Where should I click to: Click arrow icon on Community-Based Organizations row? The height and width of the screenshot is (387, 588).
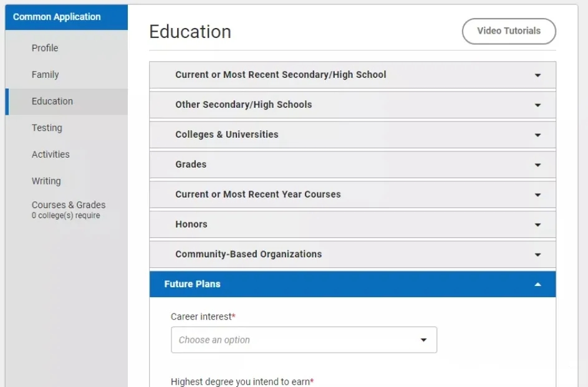pyautogui.click(x=537, y=255)
